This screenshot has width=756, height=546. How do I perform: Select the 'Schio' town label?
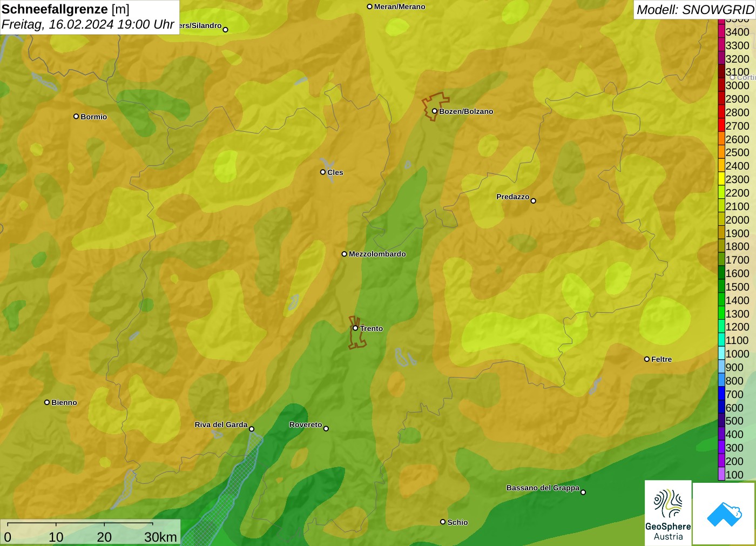[457, 522]
